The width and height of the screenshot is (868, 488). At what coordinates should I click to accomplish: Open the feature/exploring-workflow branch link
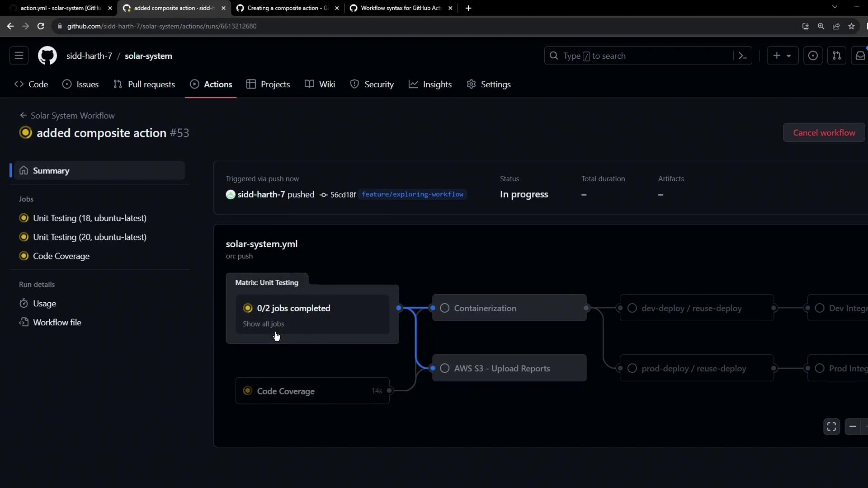click(412, 194)
